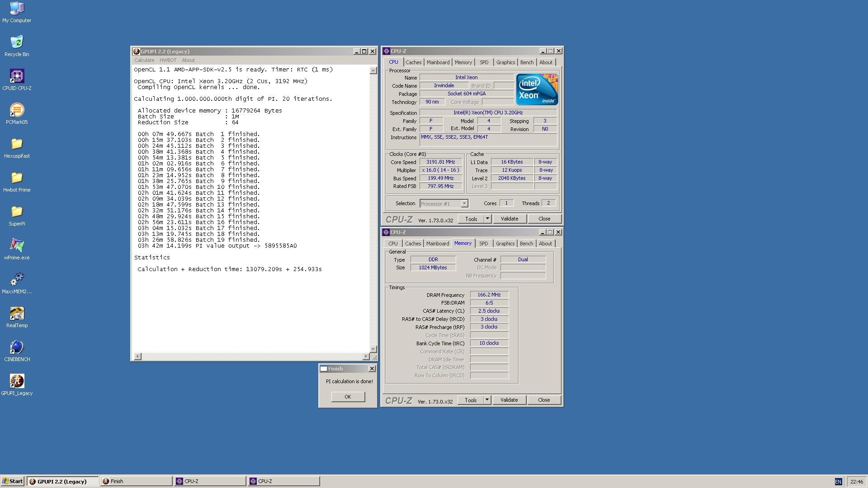This screenshot has width=868, height=488.
Task: Launch the GPUPI_Legacy desktop shortcut
Action: (x=17, y=385)
